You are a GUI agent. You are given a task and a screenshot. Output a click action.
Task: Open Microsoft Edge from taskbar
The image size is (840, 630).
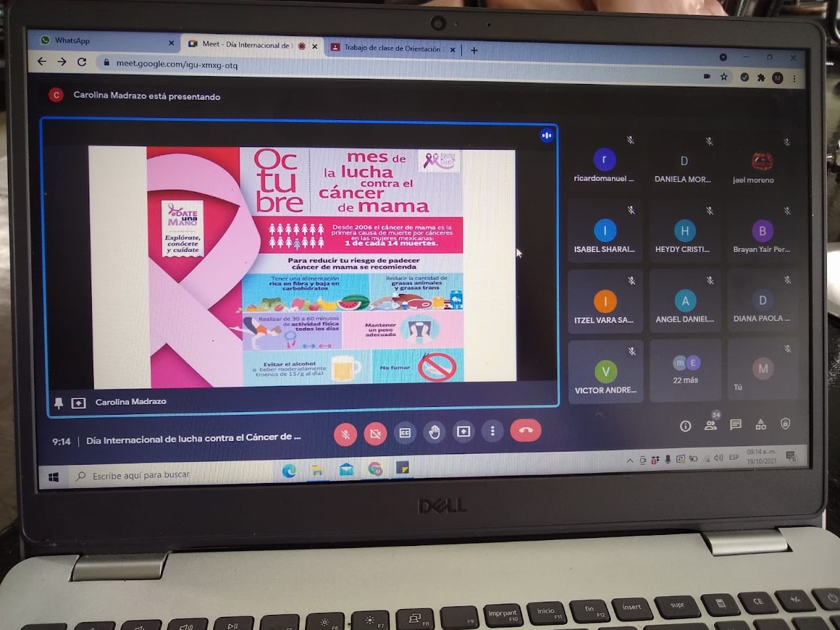(289, 471)
